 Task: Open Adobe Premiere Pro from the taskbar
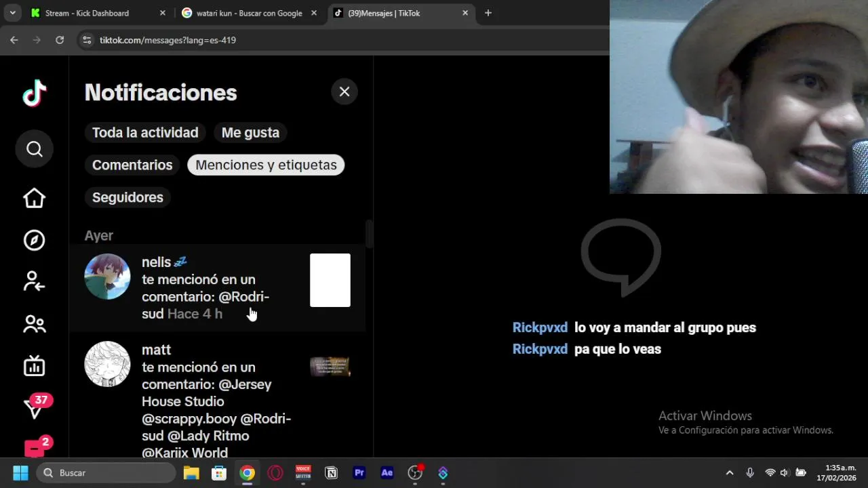point(359,473)
